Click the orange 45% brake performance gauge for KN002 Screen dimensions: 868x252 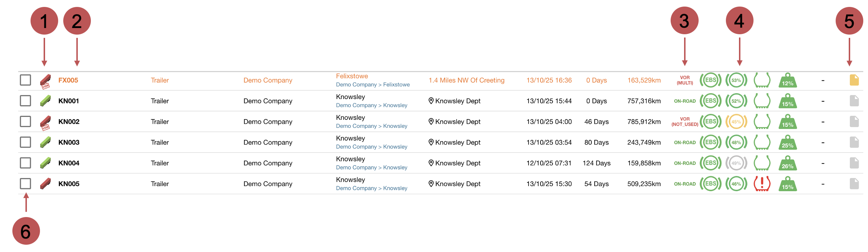click(x=736, y=122)
